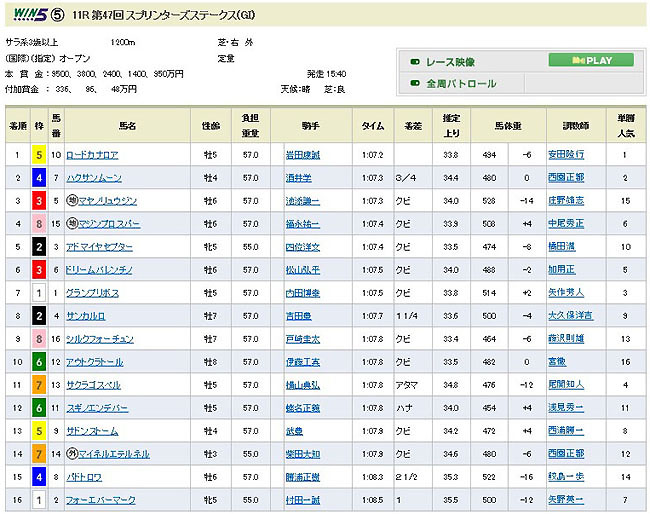This screenshot has height=514, width=650.
Task: Click the blue frame 4 box for ハクサンムーン
Action: (40, 178)
